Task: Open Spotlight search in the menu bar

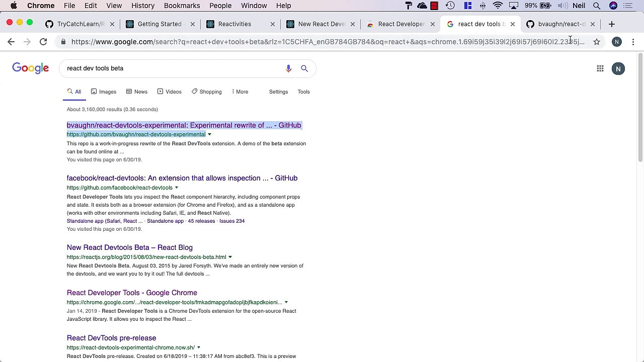Action: pyautogui.click(x=597, y=6)
